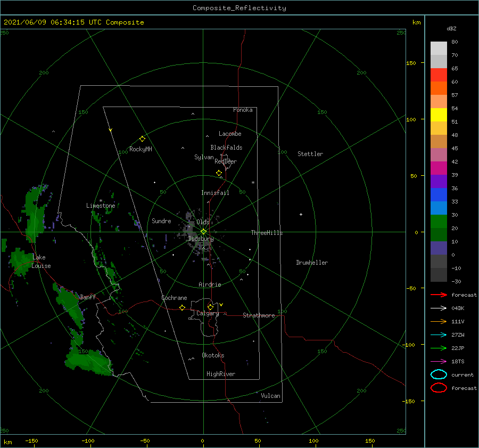The image size is (479, 448).
Task: Select the purple 39 dBZ color swatch
Action: 439,181
